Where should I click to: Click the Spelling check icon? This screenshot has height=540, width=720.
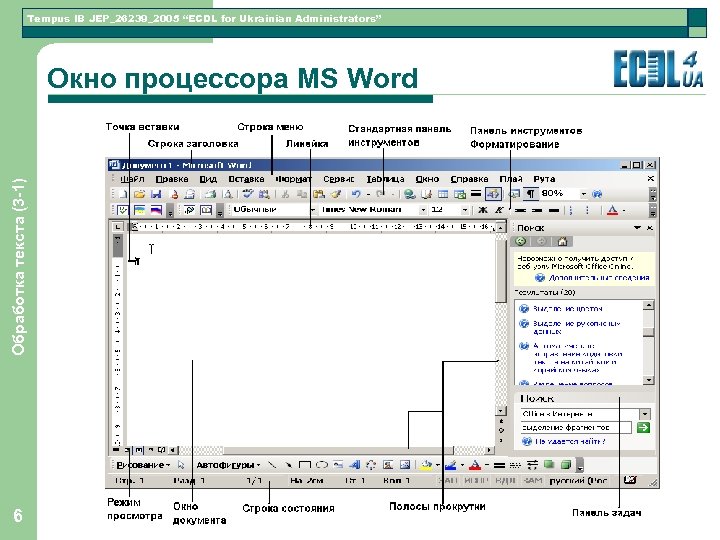click(248, 194)
